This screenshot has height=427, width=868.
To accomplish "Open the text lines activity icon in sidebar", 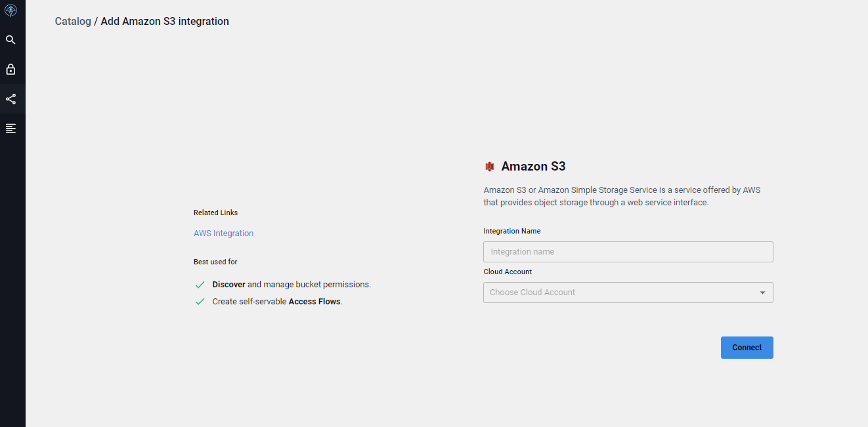I will [x=11, y=129].
